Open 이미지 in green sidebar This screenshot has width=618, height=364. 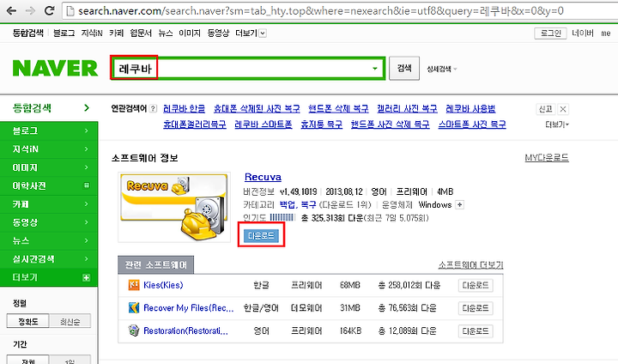coord(49,167)
